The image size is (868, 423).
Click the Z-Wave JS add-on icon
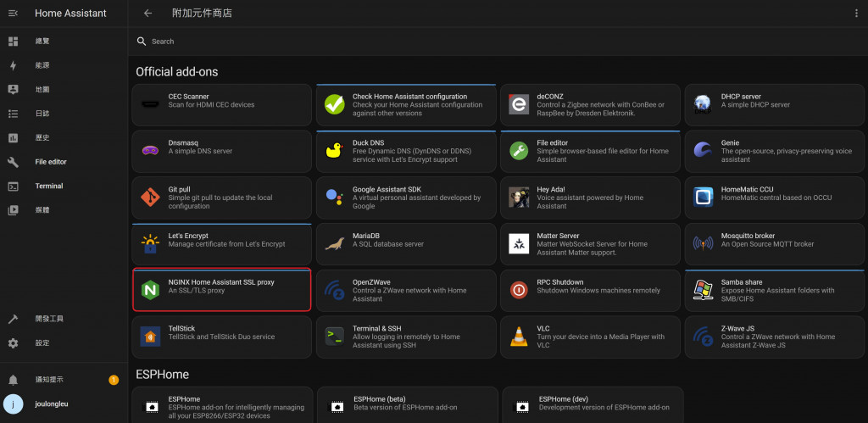click(703, 337)
